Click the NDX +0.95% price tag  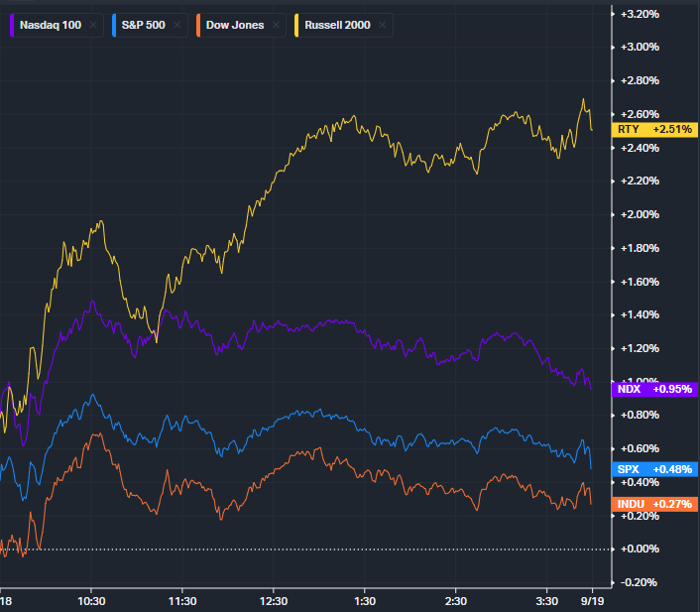coord(654,389)
